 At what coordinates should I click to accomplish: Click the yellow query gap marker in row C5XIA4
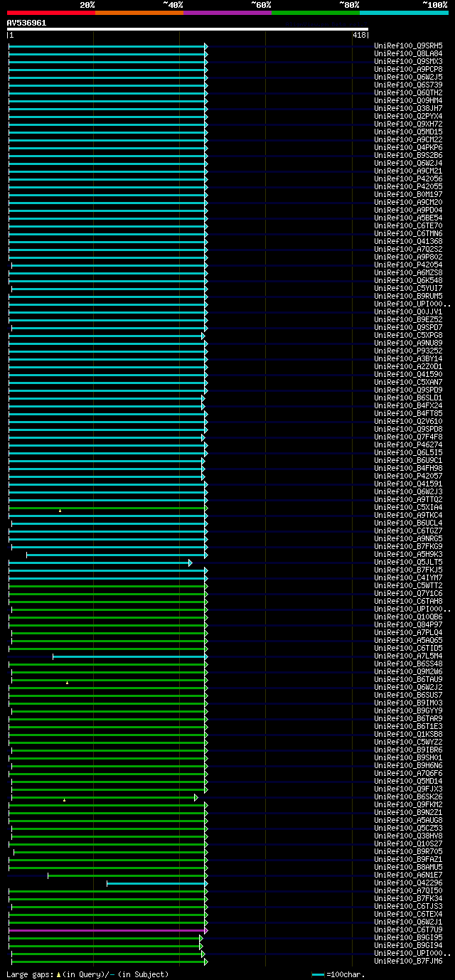[x=60, y=510]
